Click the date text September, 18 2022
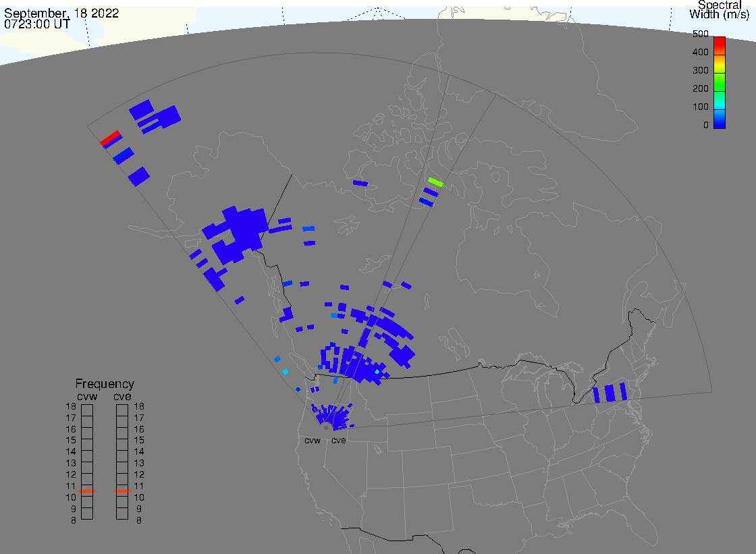The width and height of the screenshot is (756, 554). 61,13
